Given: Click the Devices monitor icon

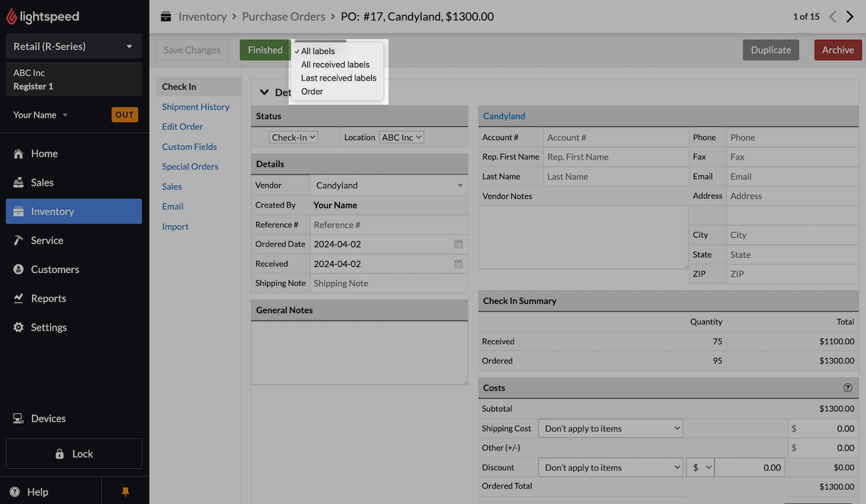Looking at the screenshot, I should tap(19, 419).
